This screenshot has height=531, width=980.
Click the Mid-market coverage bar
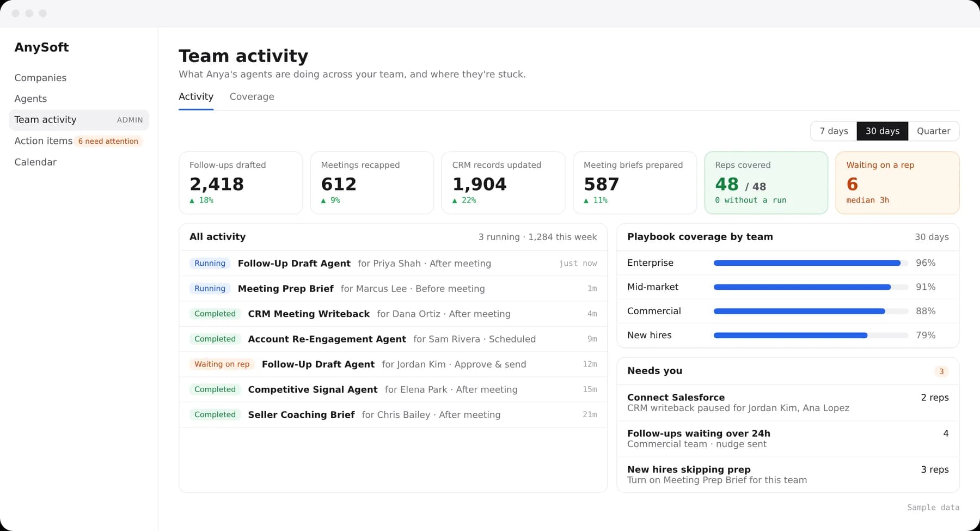pos(811,287)
